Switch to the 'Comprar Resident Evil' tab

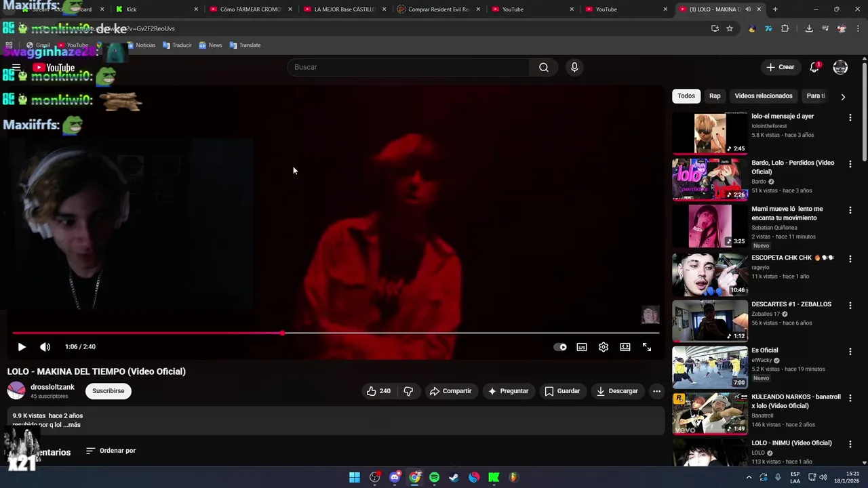[x=439, y=9]
